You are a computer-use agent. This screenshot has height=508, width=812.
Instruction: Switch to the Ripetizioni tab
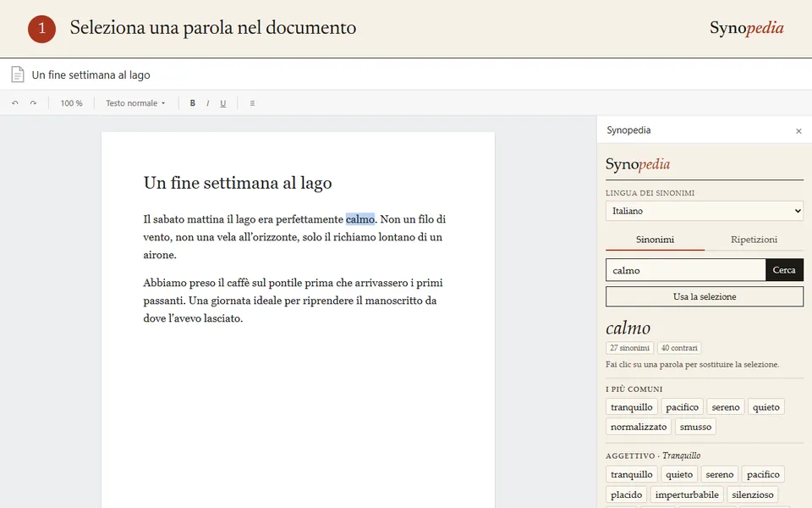click(x=754, y=240)
